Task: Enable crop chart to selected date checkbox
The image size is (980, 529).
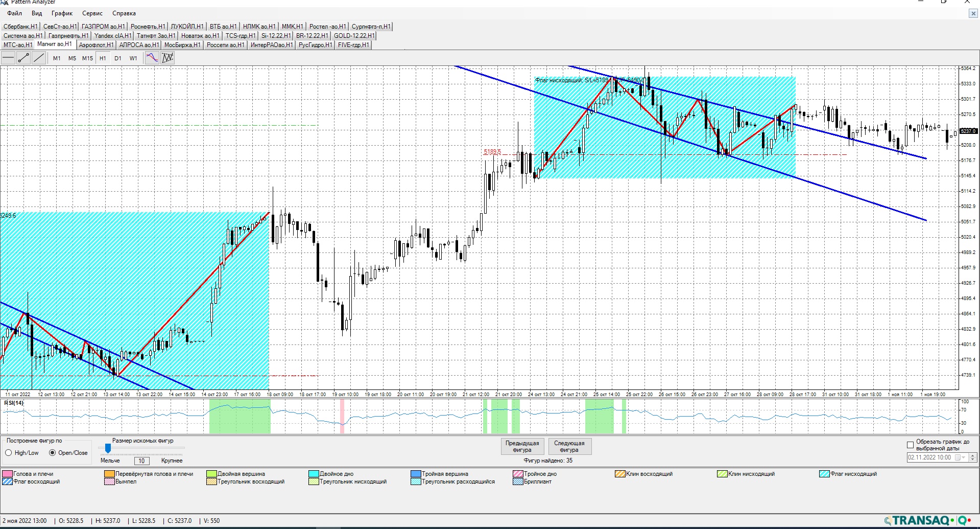Action: (910, 445)
